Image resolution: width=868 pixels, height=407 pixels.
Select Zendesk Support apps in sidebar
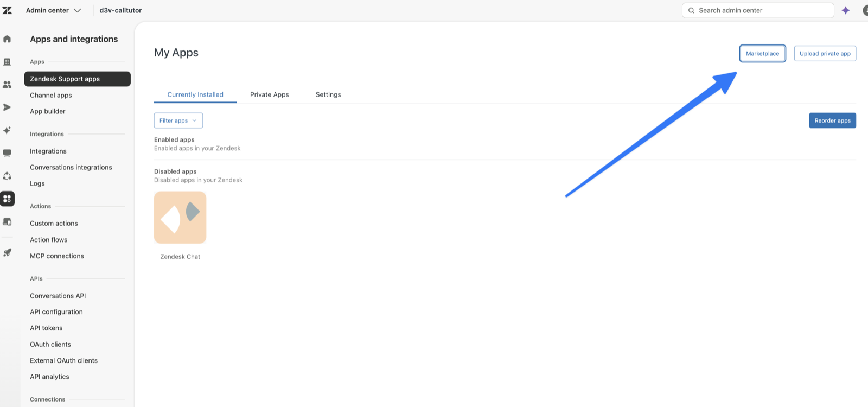click(x=78, y=79)
